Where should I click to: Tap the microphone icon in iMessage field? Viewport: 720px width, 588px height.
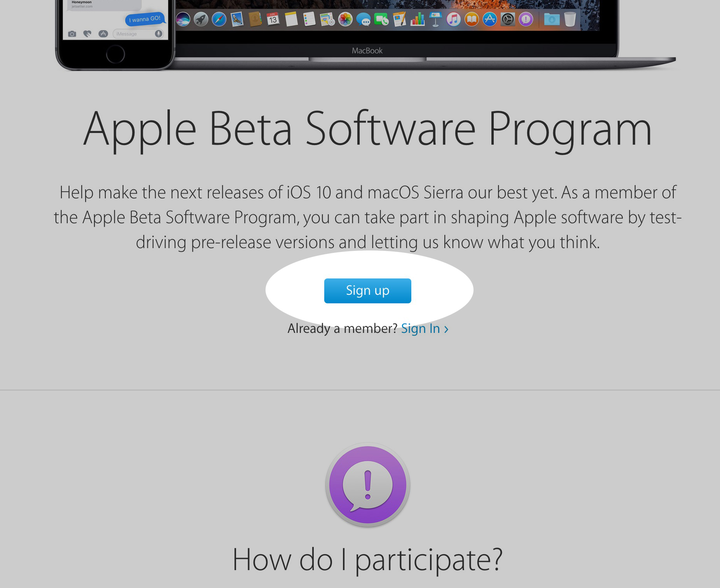(159, 34)
